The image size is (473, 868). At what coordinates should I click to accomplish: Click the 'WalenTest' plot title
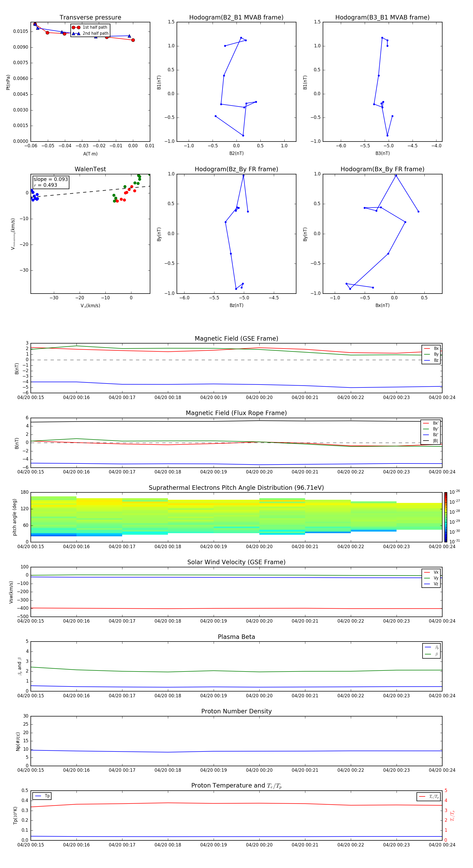click(x=90, y=169)
